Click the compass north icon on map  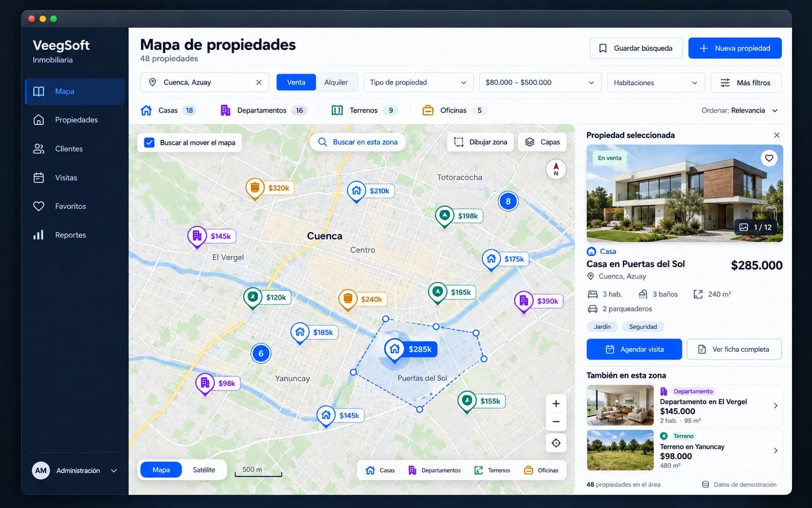click(556, 169)
